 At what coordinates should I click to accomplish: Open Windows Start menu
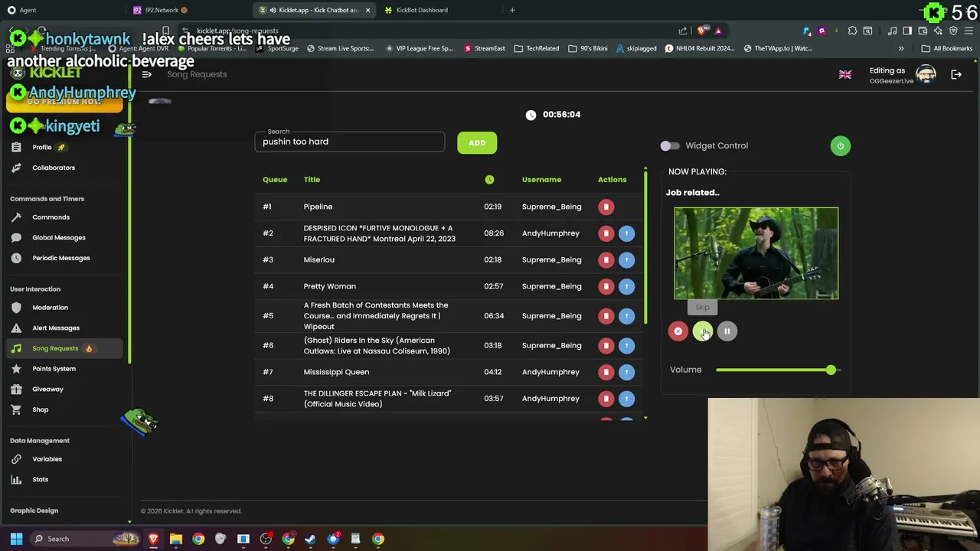(x=16, y=539)
